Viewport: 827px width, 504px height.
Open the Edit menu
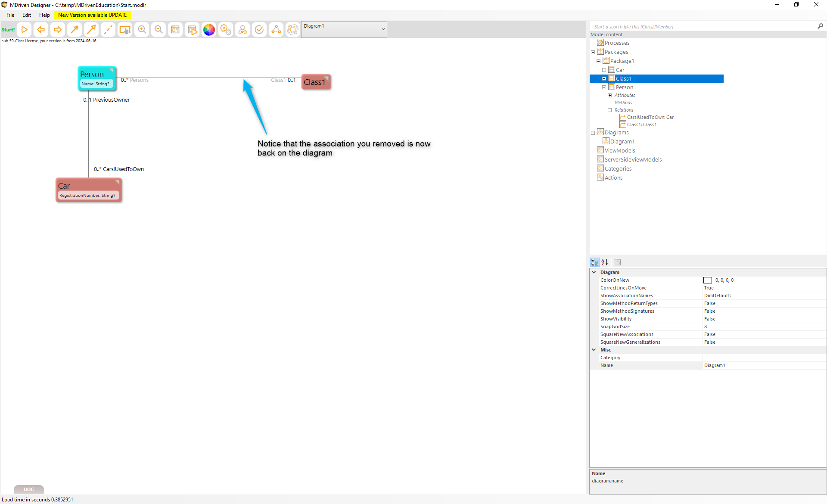coord(27,15)
